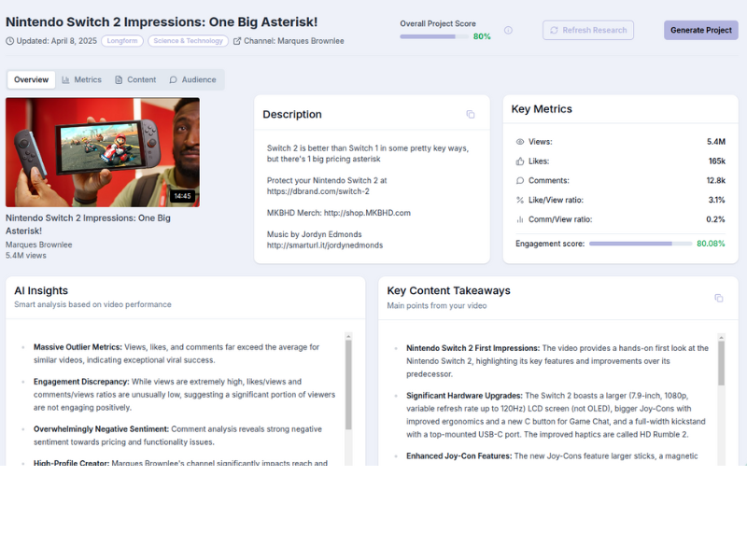Click the Main points from your video subtitle

(437, 306)
